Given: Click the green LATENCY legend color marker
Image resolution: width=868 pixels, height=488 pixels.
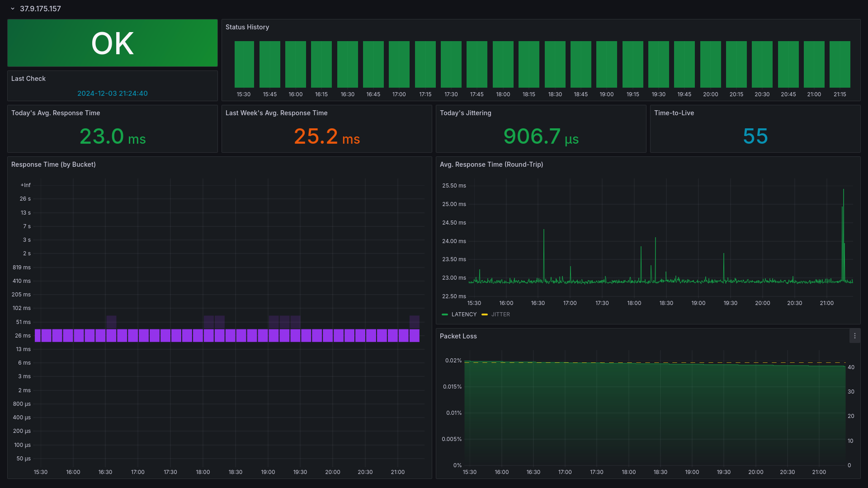Looking at the screenshot, I should tap(445, 314).
